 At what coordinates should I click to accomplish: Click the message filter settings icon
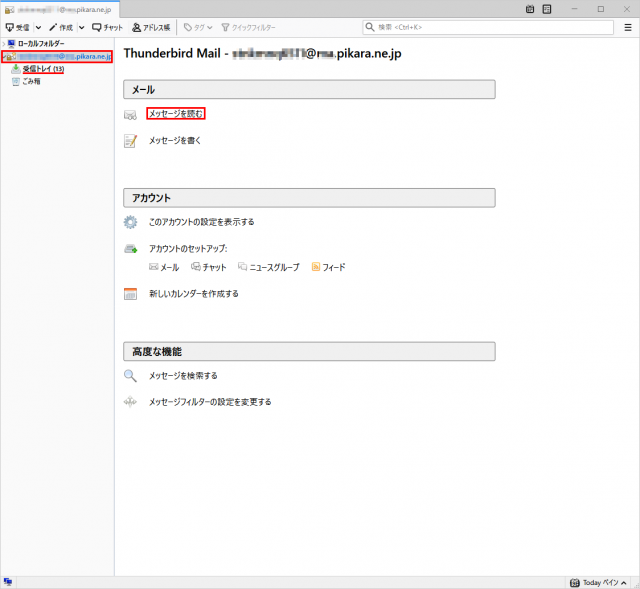pos(130,402)
